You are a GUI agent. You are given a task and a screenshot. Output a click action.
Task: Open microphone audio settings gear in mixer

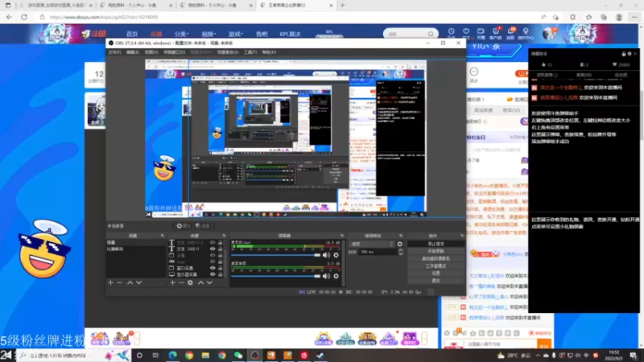tap(336, 255)
